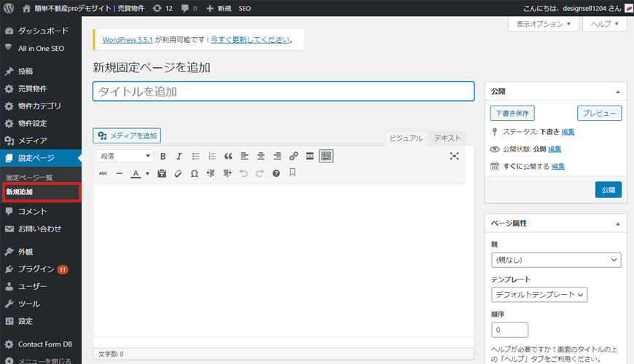Click the 下書き保存 button

512,114
